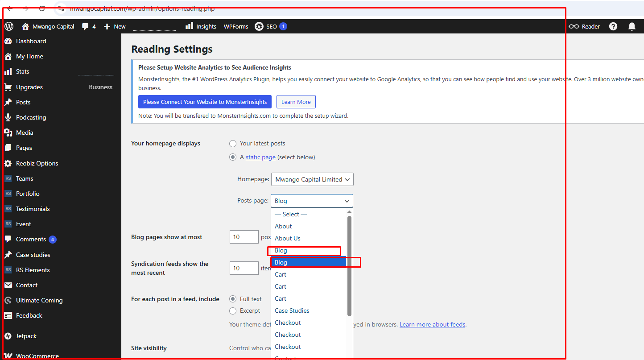Image resolution: width=644 pixels, height=360 pixels.
Task: Choose the — Select — option
Action: coord(309,214)
